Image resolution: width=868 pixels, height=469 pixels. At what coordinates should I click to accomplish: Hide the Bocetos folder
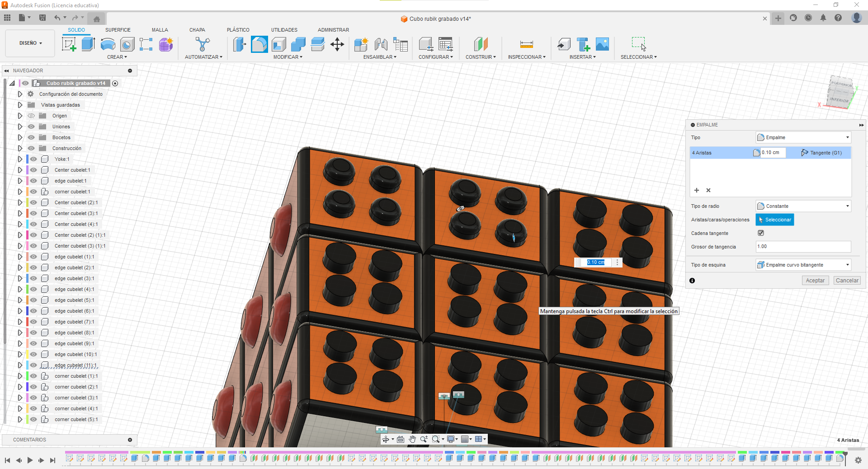click(x=31, y=137)
